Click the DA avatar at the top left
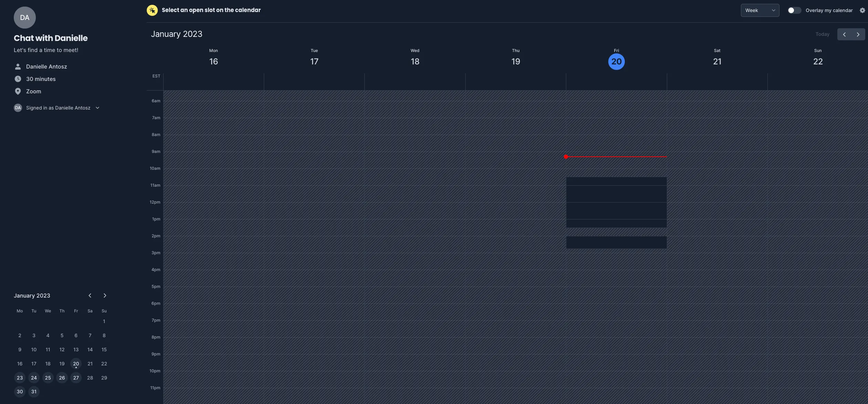 coord(24,17)
